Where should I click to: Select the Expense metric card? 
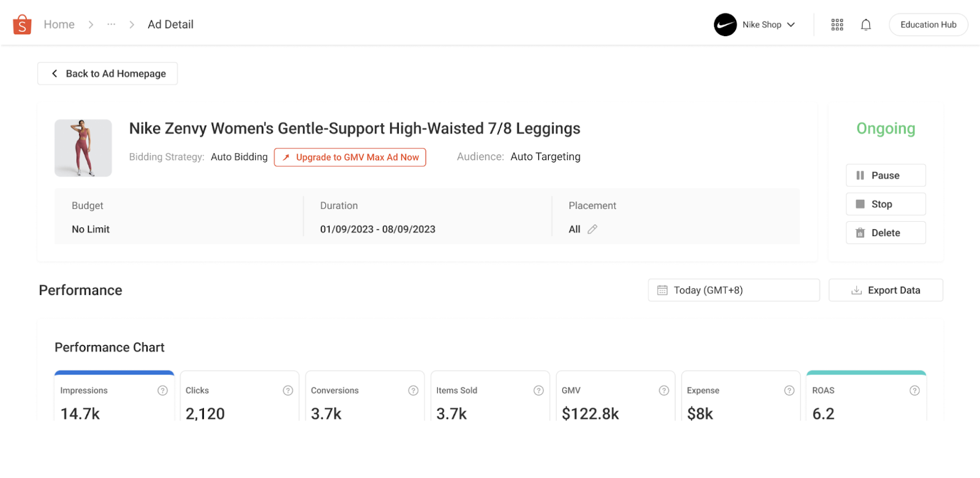click(741, 396)
